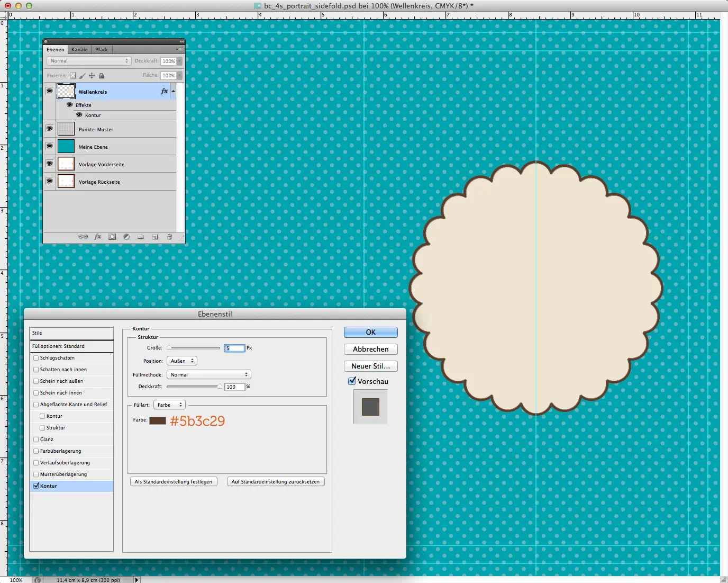This screenshot has height=583, width=728.
Task: Open the Füllmethode dropdown
Action: coord(208,374)
